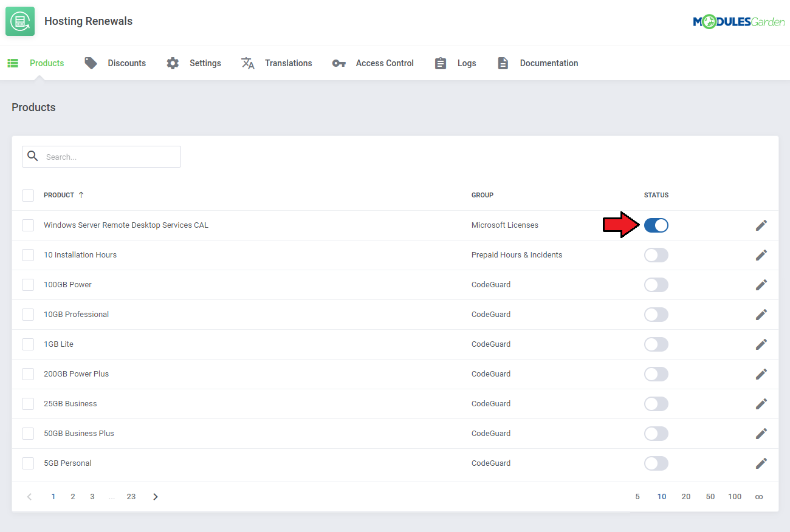Viewport: 790px width, 532px height.
Task: Jump to page 23
Action: (131, 497)
